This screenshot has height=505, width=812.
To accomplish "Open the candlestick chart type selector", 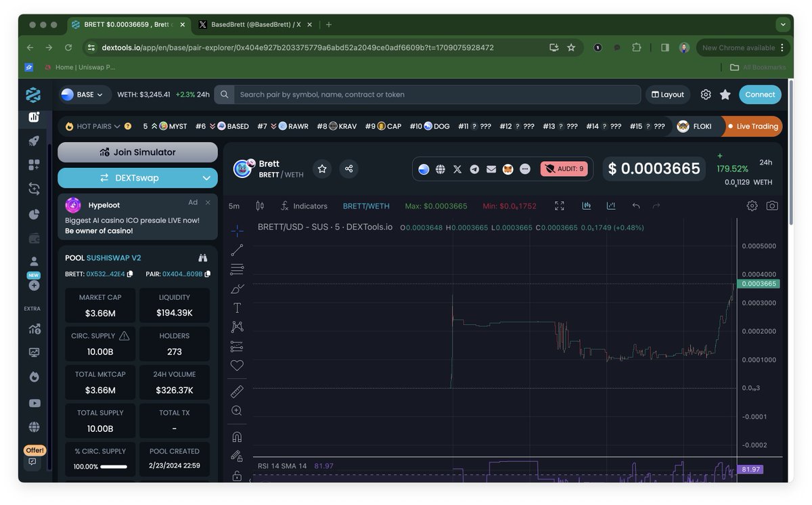I will coord(260,206).
